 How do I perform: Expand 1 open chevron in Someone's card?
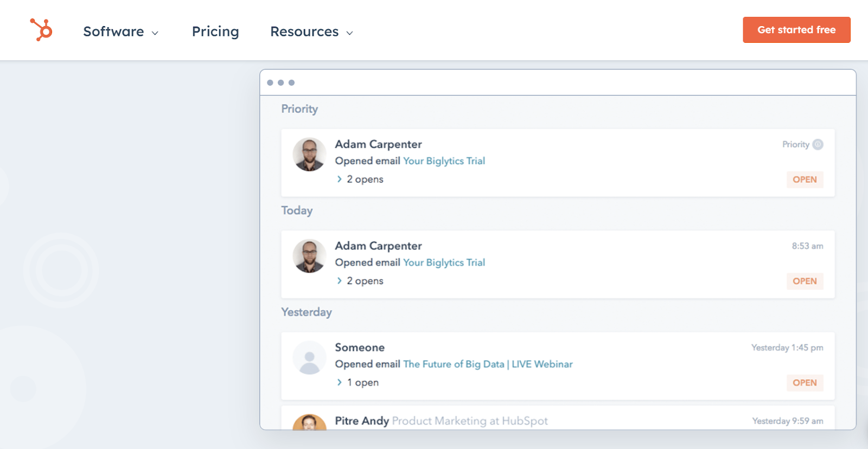click(340, 382)
